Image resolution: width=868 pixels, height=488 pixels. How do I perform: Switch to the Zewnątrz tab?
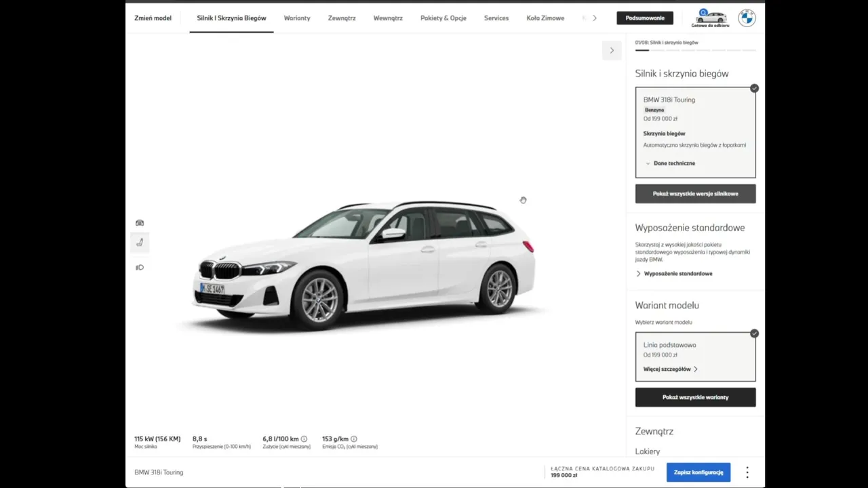pyautogui.click(x=342, y=18)
